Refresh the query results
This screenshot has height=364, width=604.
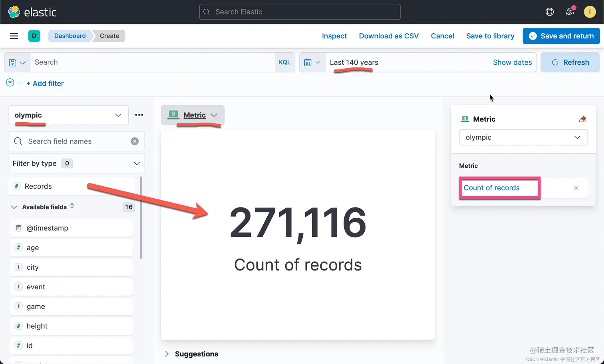pyautogui.click(x=570, y=62)
